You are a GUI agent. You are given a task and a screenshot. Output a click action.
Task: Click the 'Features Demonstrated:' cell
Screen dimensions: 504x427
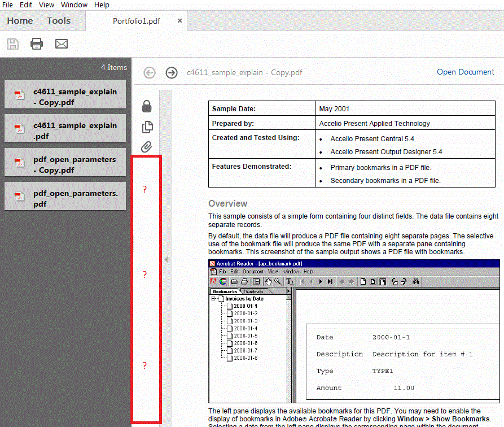coord(262,173)
